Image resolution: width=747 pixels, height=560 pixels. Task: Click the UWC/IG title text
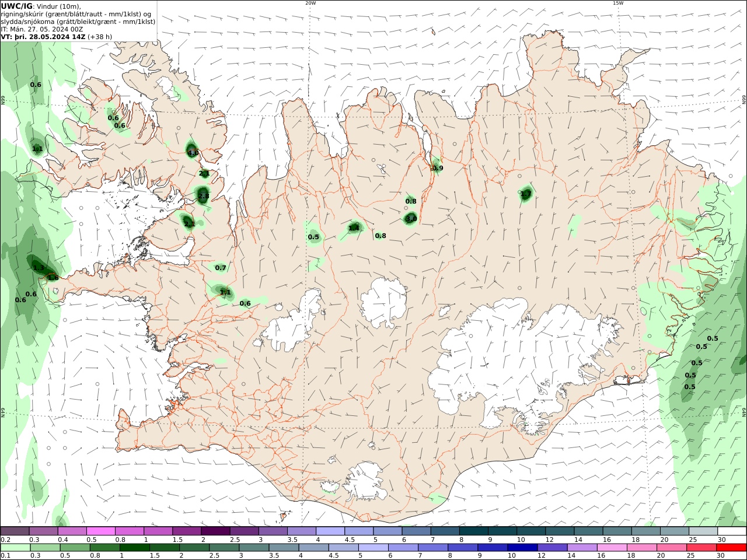tap(16, 6)
